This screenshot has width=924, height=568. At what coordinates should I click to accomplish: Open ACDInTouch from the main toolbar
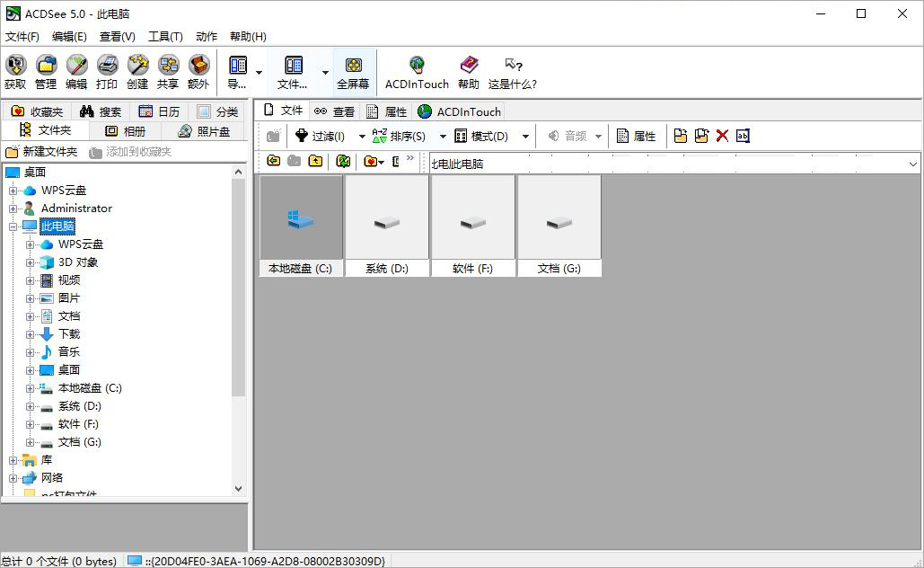(417, 72)
